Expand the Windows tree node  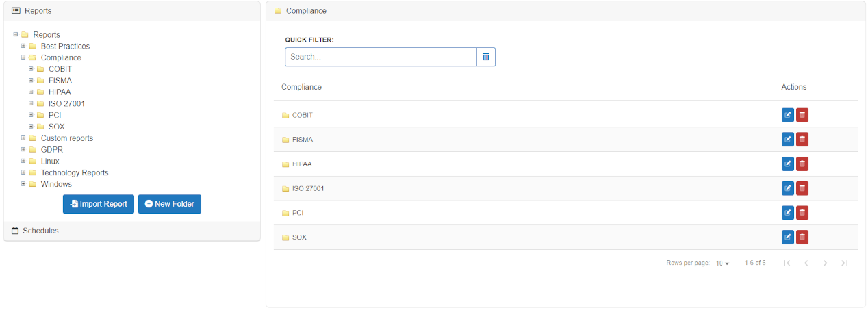[x=23, y=184]
